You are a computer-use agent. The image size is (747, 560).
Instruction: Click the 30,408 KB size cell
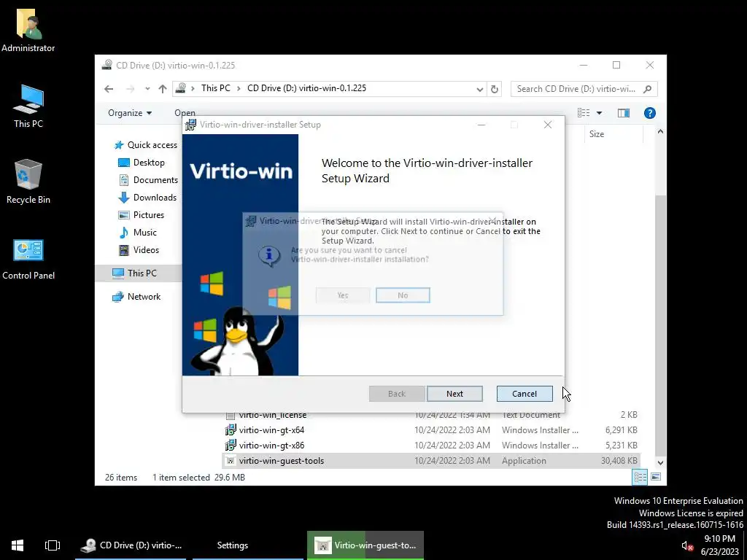[x=619, y=461]
